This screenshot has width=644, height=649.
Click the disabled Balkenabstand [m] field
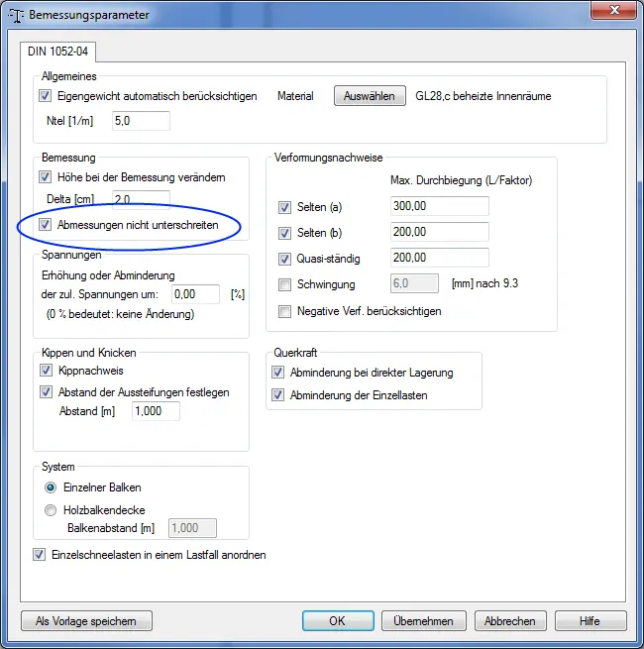tap(192, 528)
